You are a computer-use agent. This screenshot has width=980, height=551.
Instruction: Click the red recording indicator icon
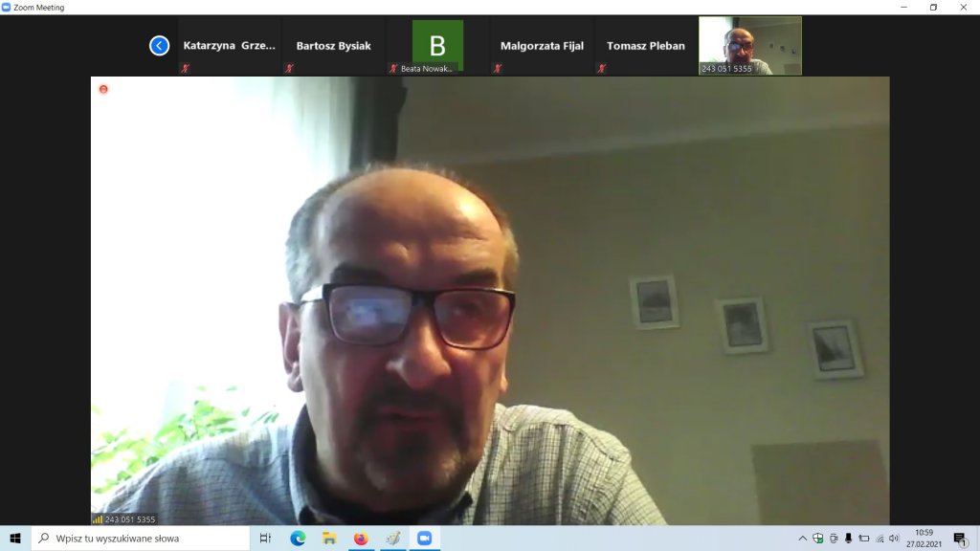103,89
